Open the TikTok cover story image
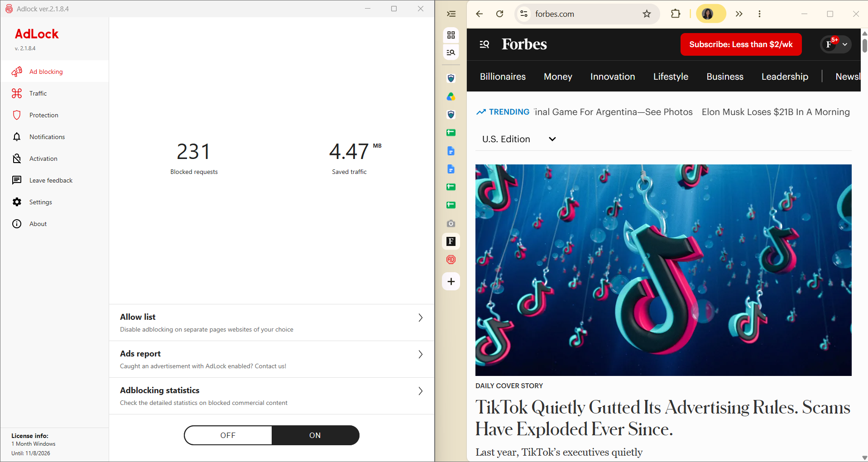This screenshot has width=868, height=462. pos(663,270)
